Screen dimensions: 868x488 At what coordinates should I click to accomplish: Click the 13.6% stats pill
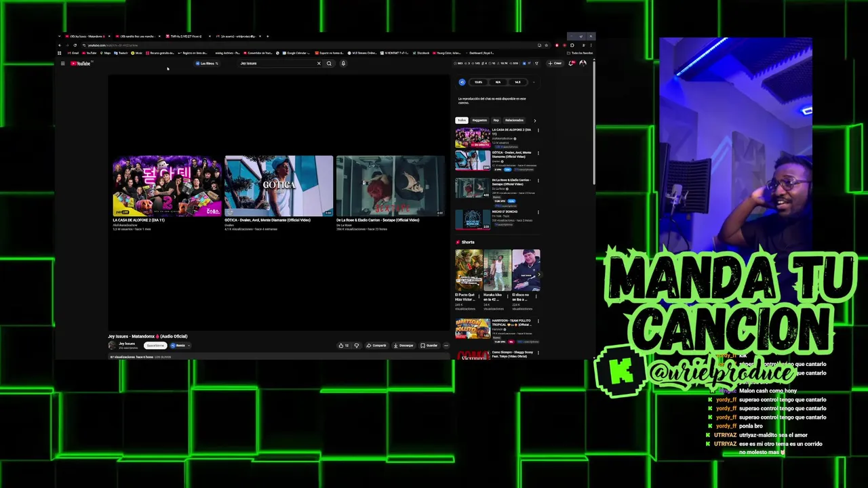point(478,82)
